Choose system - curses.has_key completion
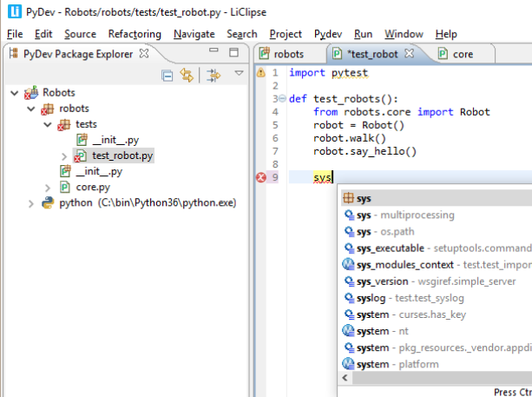 click(436, 314)
